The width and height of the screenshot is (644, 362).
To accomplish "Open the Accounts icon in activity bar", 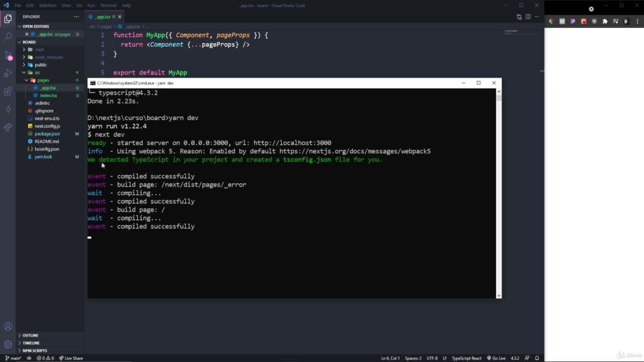I will point(8,327).
